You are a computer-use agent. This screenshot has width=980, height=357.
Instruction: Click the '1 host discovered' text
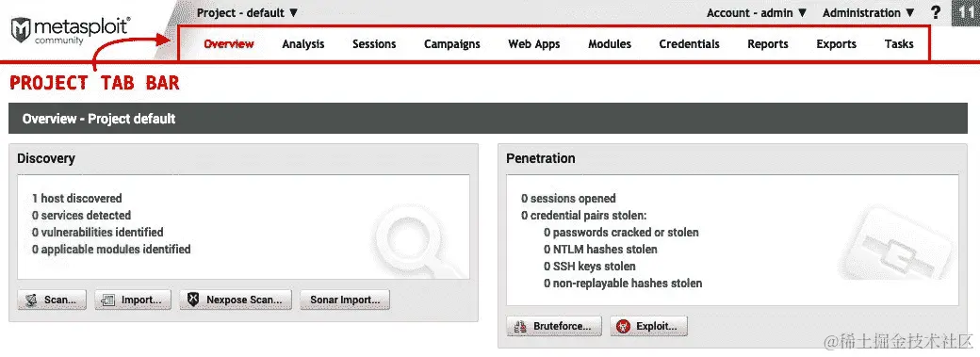[x=77, y=198]
